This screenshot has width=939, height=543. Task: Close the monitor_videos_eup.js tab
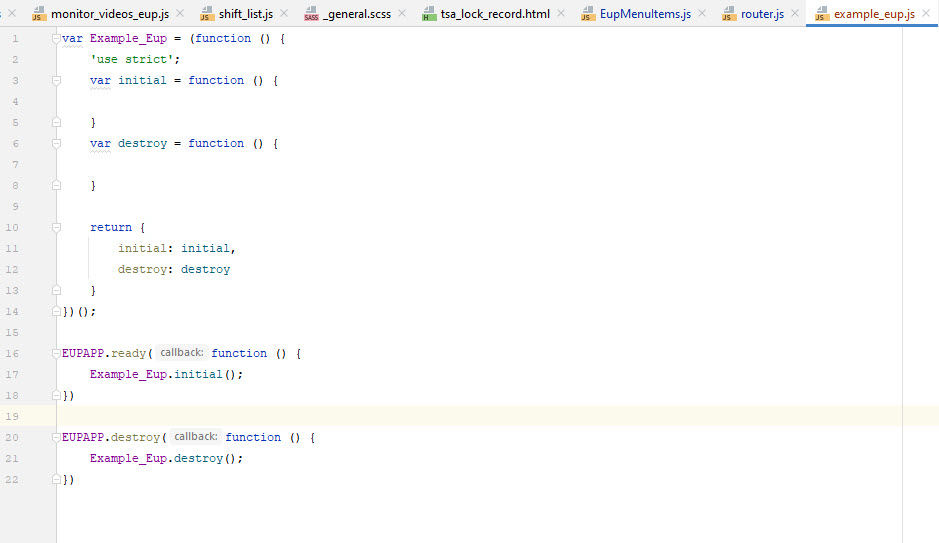click(180, 13)
